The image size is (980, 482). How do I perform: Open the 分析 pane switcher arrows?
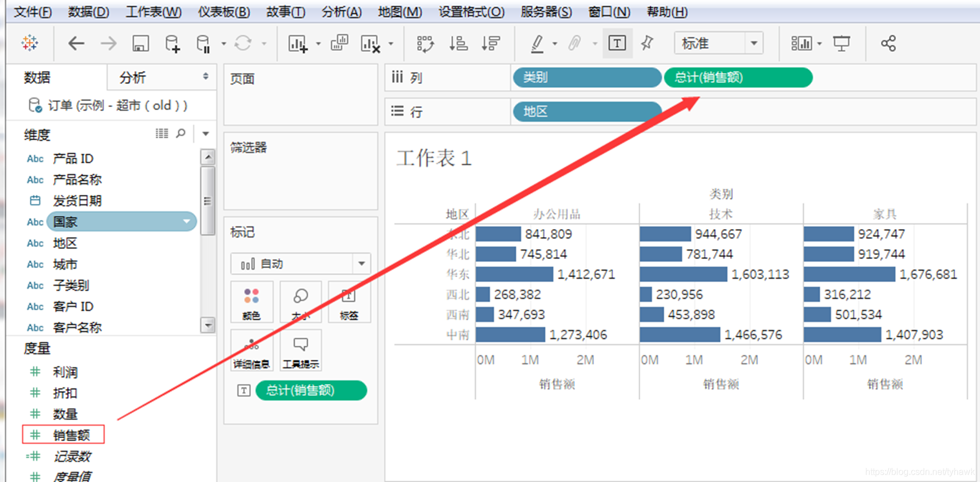pyautogui.click(x=206, y=77)
